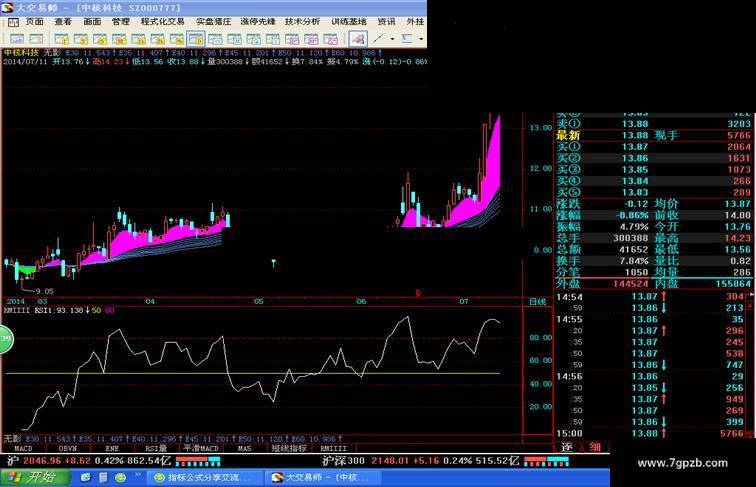The width and height of the screenshot is (756, 487).
Task: Click the 沪 index value 2046.96
Action: point(41,461)
